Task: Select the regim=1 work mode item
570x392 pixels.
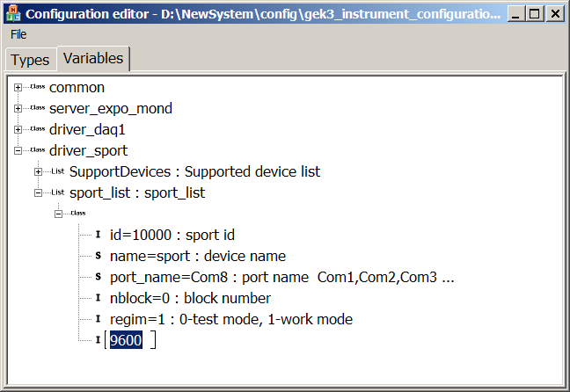Action: [x=231, y=319]
